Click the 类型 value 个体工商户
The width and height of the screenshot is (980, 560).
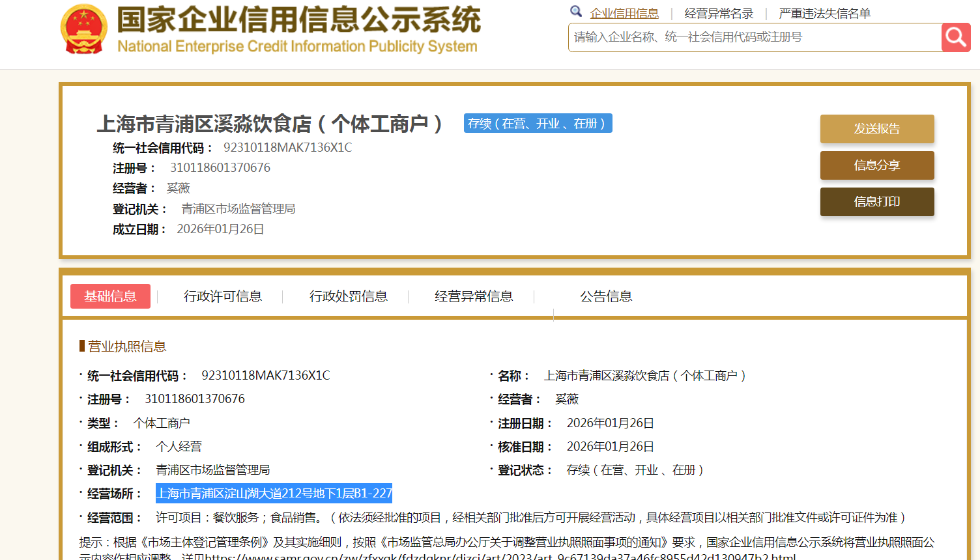click(x=162, y=423)
